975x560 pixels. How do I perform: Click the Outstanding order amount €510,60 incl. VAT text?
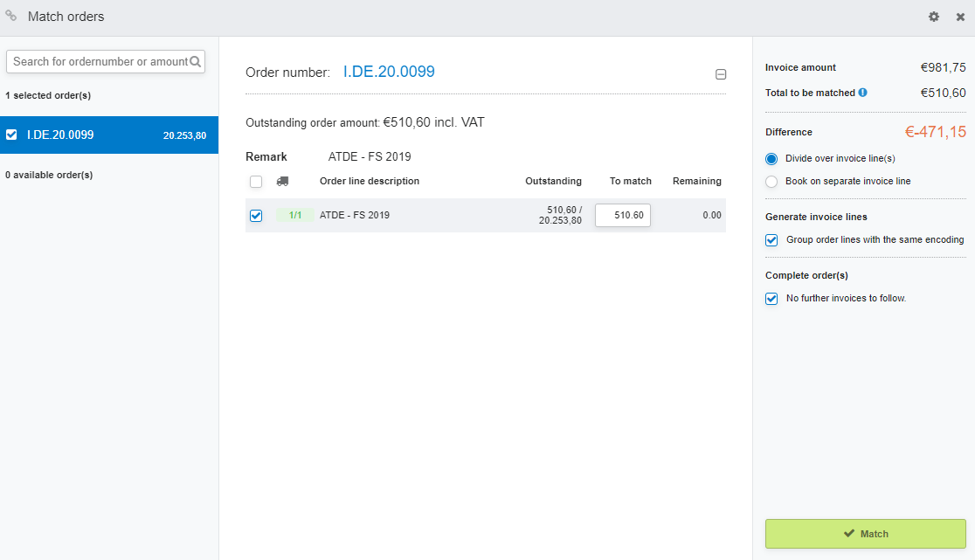pyautogui.click(x=365, y=122)
